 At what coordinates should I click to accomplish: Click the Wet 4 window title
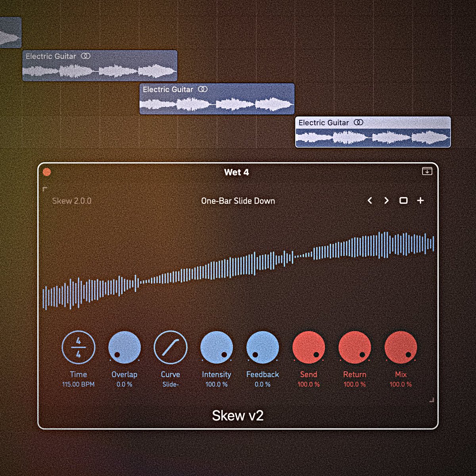click(236, 172)
